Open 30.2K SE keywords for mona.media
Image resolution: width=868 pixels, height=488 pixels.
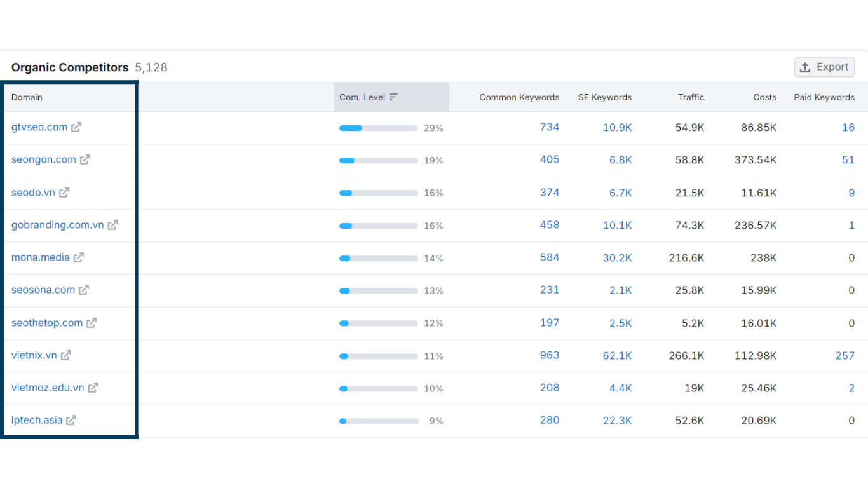(x=618, y=257)
